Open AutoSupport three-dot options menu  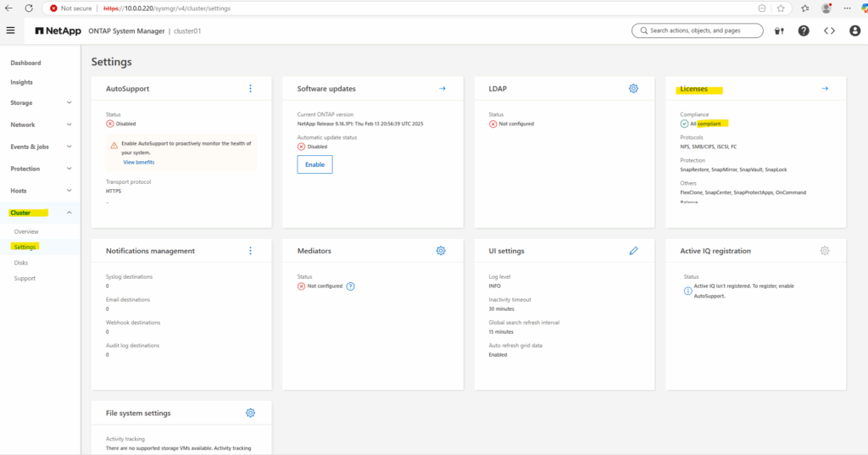(250, 89)
